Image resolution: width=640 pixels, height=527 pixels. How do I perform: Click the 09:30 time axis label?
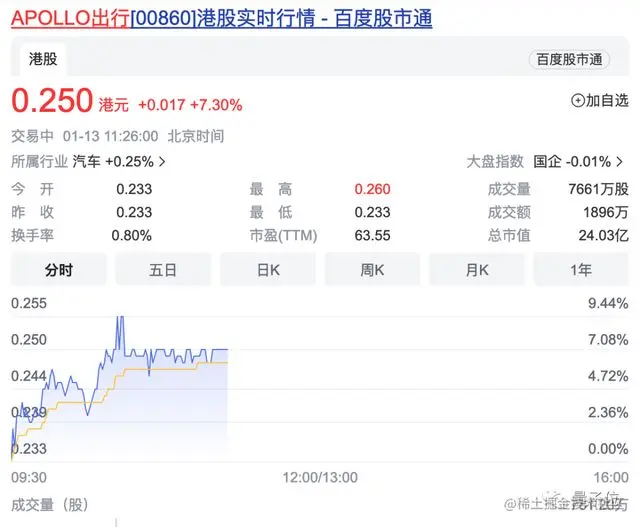pyautogui.click(x=29, y=477)
